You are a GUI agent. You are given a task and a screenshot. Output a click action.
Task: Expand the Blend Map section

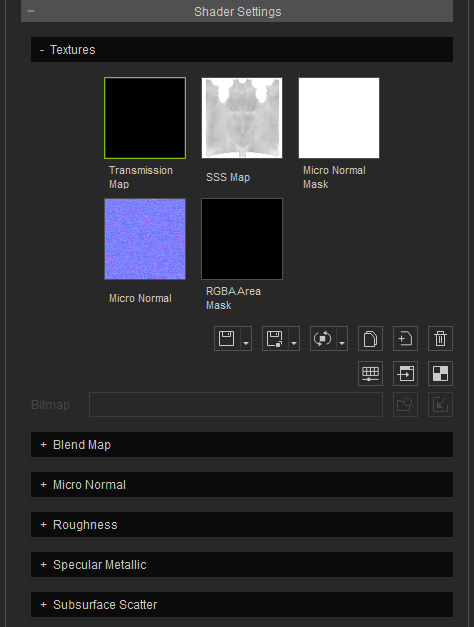[242, 445]
